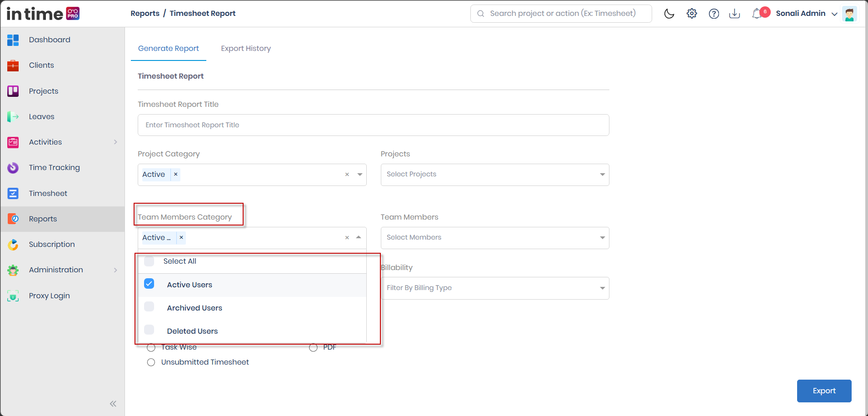The image size is (868, 416).
Task: Expand the Project Category dropdown arrow
Action: tap(360, 175)
